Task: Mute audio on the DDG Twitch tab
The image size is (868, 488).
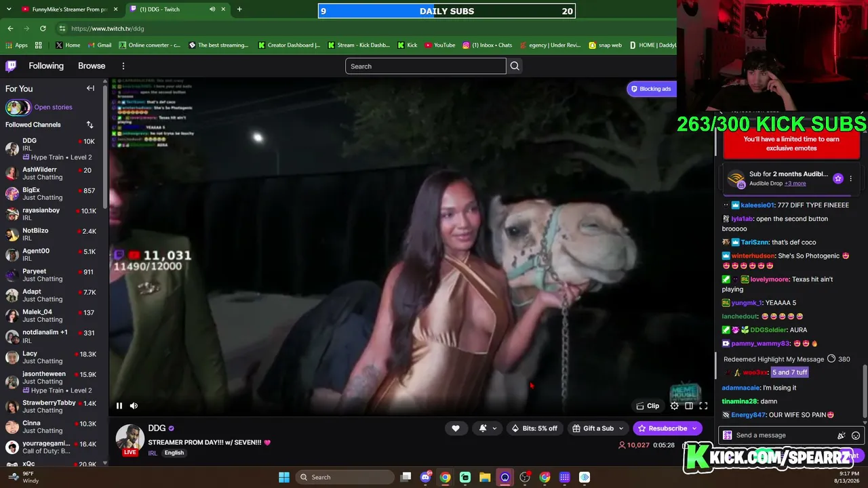Action: [212, 9]
